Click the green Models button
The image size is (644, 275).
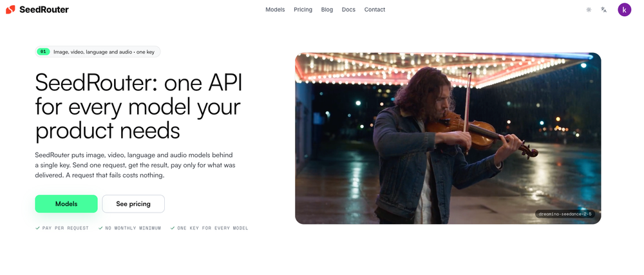click(x=66, y=204)
